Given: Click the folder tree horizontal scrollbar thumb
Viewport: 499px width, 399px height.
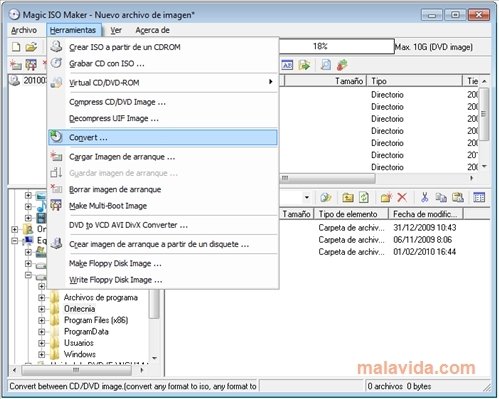Looking at the screenshot, I should click(x=76, y=370).
